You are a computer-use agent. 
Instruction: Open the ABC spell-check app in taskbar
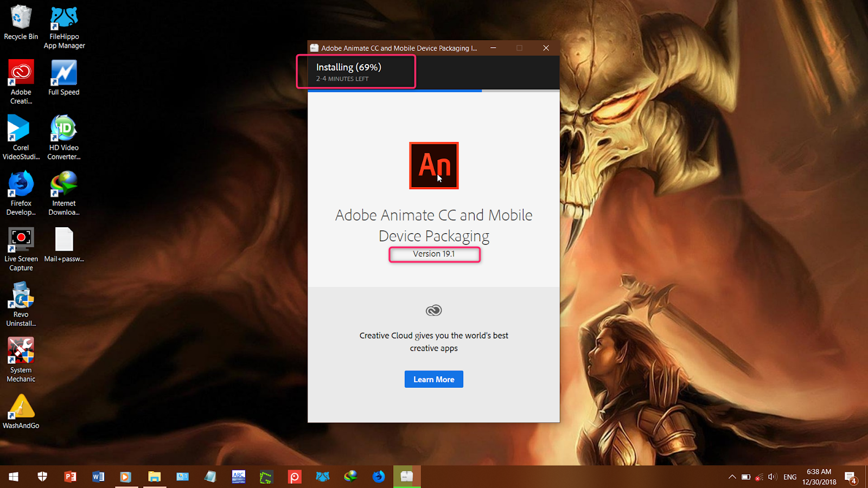coord(239,477)
